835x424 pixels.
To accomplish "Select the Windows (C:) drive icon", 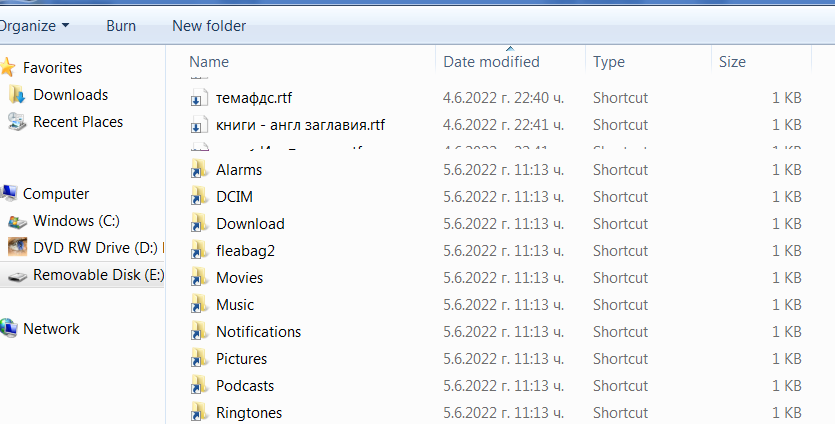I will coord(17,221).
